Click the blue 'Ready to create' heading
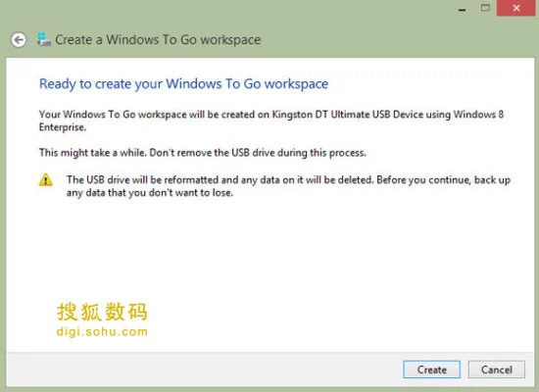 pos(183,84)
